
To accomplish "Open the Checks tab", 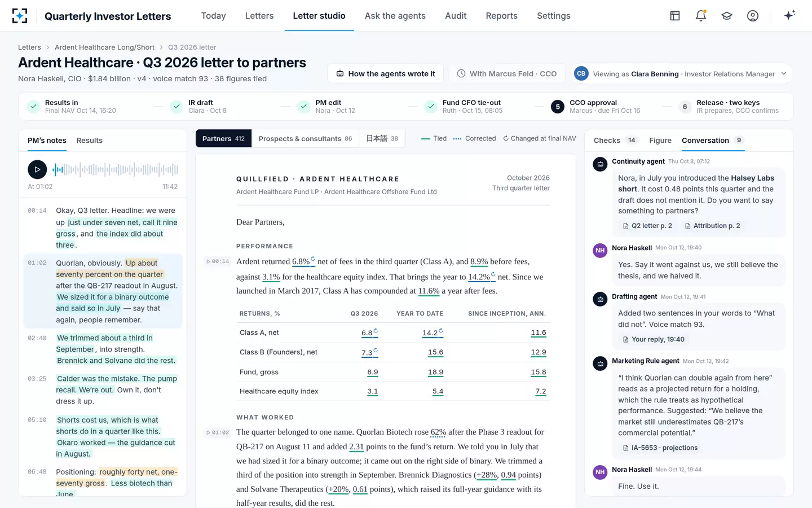I will [615, 141].
